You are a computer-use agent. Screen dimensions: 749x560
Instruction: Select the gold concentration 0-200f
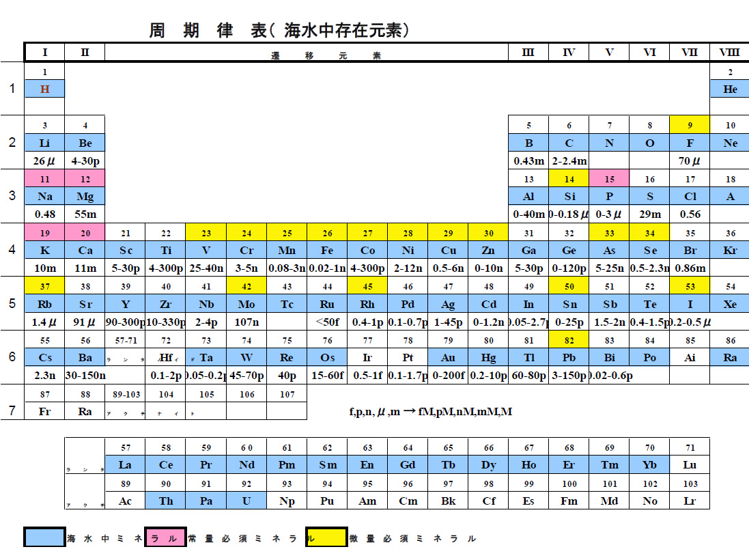(x=448, y=376)
